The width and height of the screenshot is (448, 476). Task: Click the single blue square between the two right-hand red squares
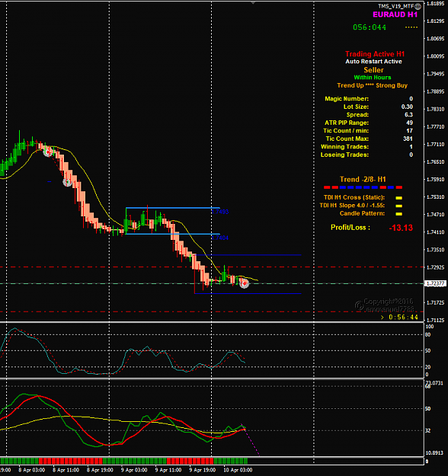point(391,187)
